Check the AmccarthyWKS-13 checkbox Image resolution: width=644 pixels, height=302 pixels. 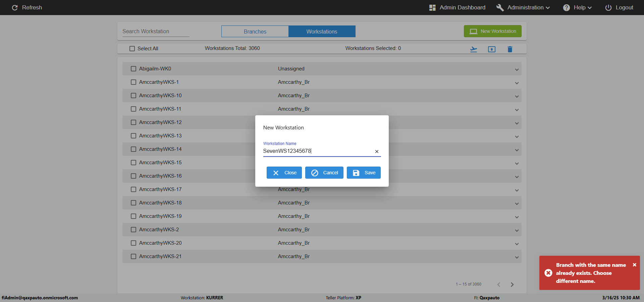click(x=133, y=136)
